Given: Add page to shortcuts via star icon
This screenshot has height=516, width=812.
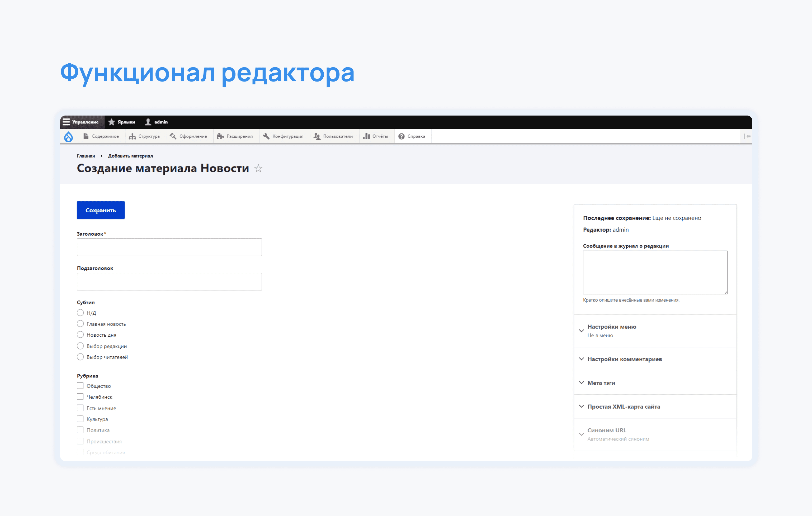Looking at the screenshot, I should (258, 168).
